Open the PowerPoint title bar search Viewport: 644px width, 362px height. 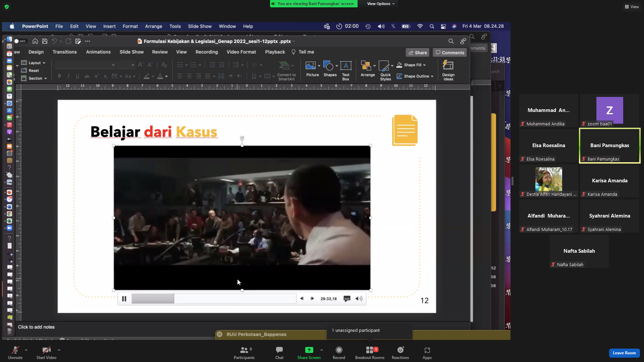click(451, 41)
